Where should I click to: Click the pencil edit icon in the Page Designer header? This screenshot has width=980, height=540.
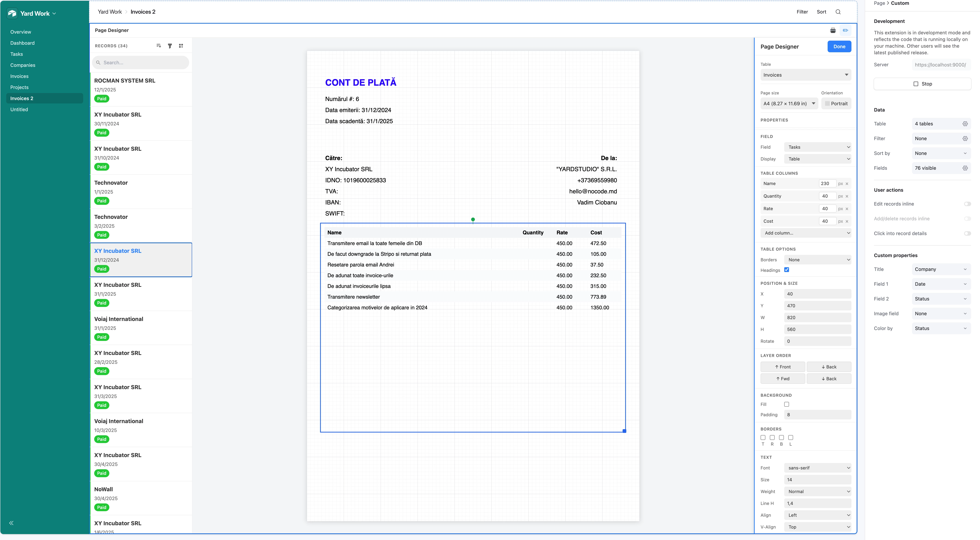click(845, 30)
